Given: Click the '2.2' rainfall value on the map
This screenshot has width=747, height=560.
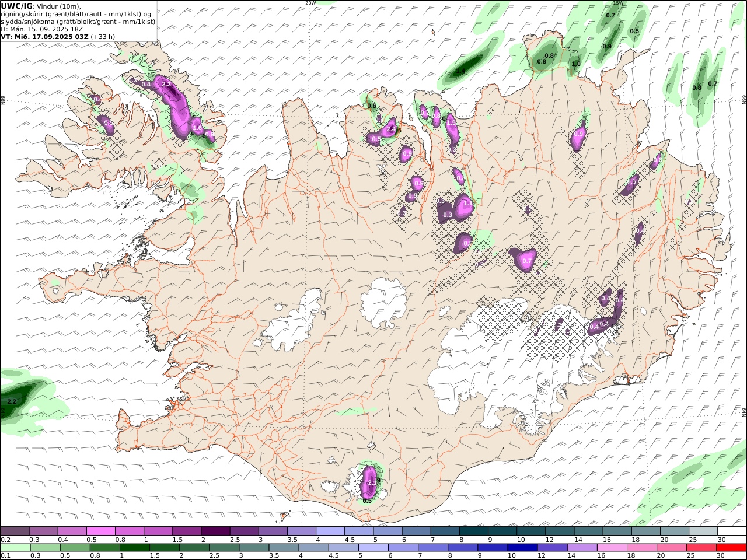Looking at the screenshot, I should point(12,401).
